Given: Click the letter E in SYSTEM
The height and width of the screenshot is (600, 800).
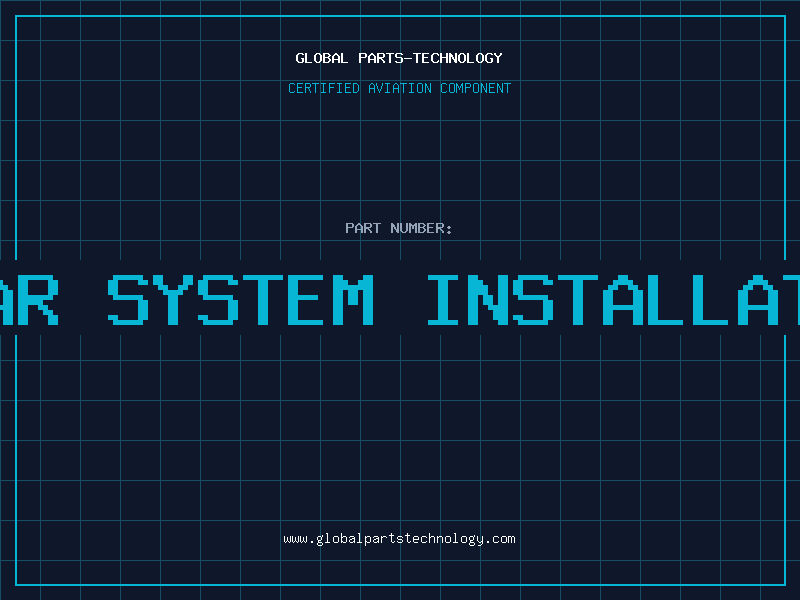Looking at the screenshot, I should pos(308,300).
